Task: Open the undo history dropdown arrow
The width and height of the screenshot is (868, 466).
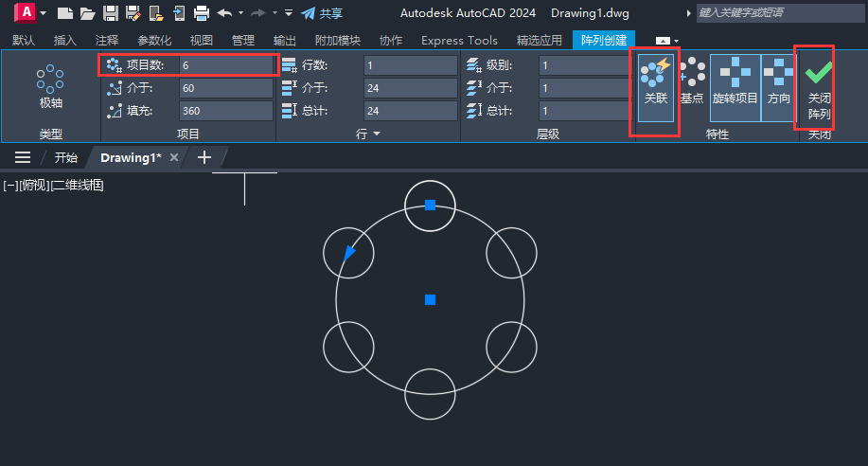Action: pyautogui.click(x=240, y=13)
